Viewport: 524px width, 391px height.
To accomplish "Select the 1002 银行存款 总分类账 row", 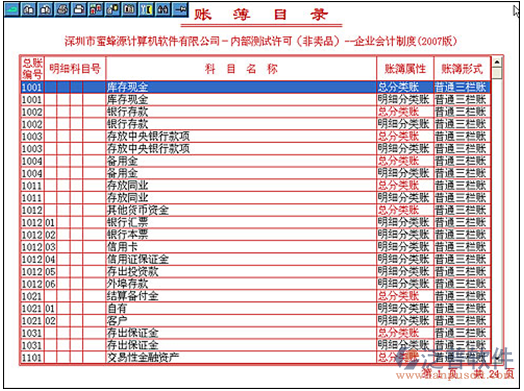I will coord(255,112).
